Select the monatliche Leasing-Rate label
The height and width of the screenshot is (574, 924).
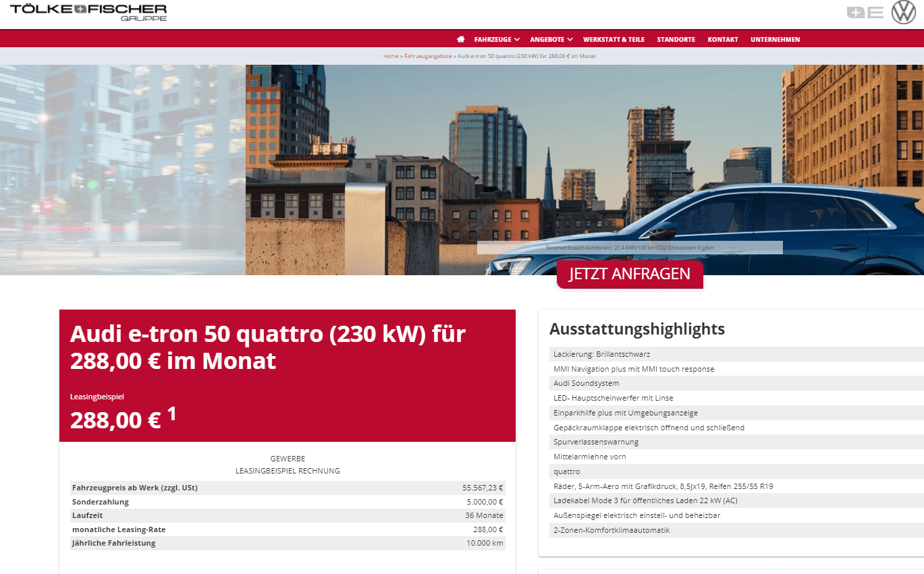point(119,529)
